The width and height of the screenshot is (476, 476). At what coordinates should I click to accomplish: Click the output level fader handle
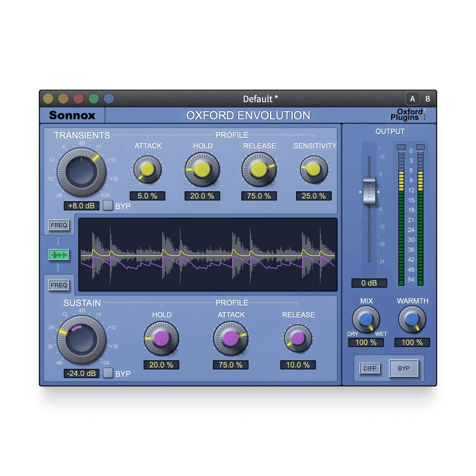(368, 191)
